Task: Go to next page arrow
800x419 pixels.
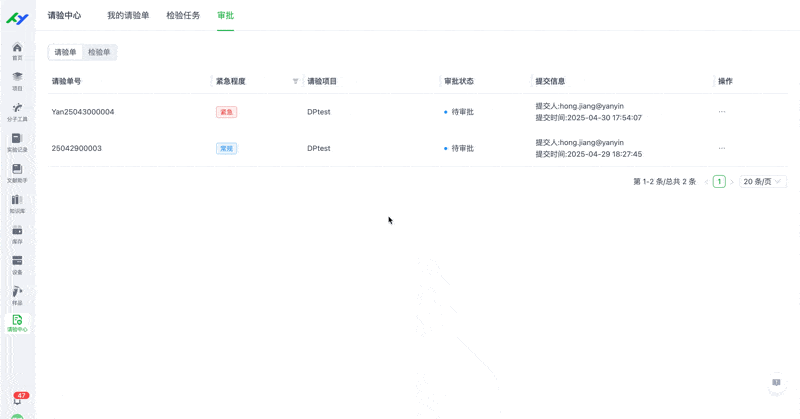Action: point(732,182)
